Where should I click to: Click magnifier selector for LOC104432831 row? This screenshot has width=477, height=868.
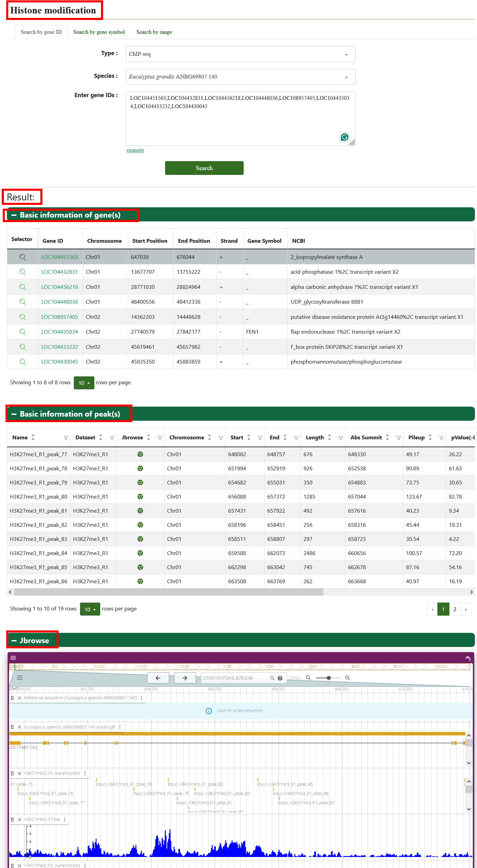coord(23,272)
